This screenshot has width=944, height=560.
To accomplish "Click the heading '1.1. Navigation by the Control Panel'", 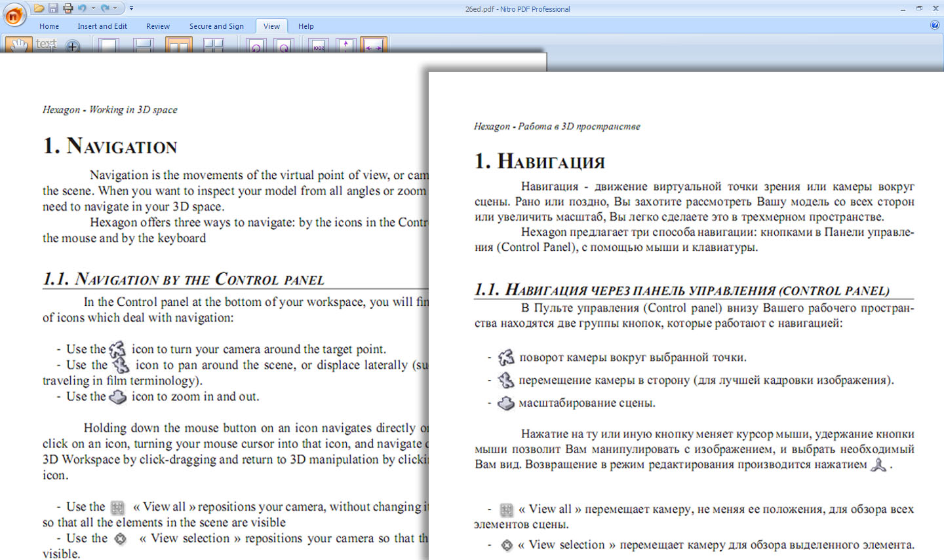I will 184,280.
